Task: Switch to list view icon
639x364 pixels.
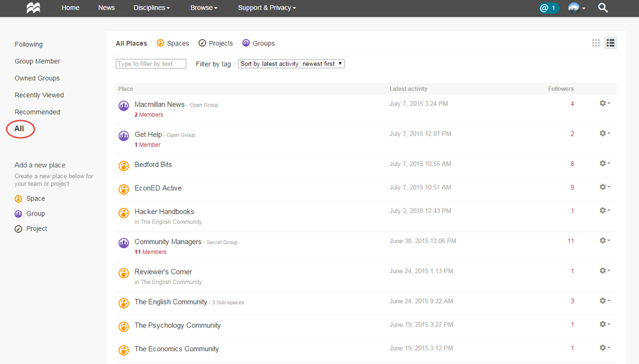Action: (610, 43)
